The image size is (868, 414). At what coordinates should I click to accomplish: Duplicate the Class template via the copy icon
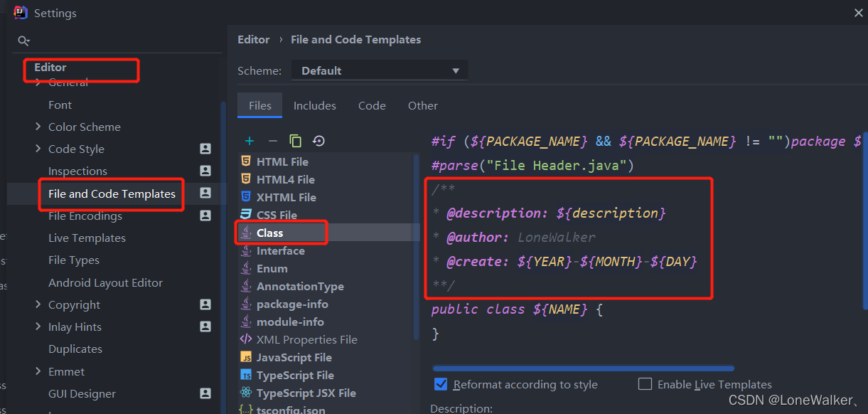[295, 141]
